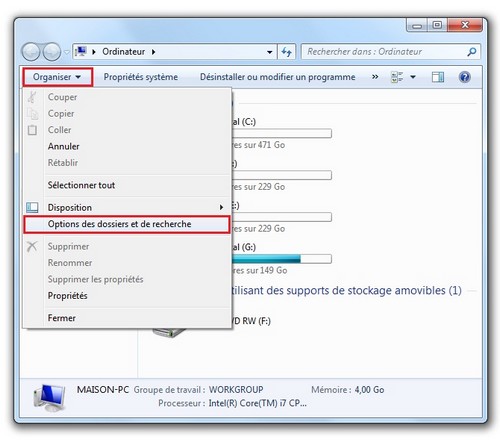Expand the view options dropdown arrow
Image resolution: width=500 pixels, height=440 pixels.
tap(413, 77)
